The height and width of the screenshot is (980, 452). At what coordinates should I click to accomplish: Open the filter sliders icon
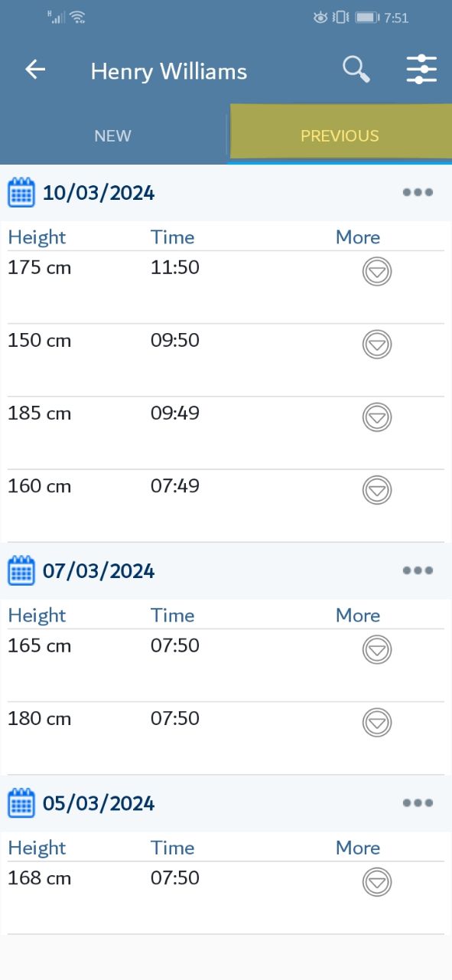pos(421,70)
